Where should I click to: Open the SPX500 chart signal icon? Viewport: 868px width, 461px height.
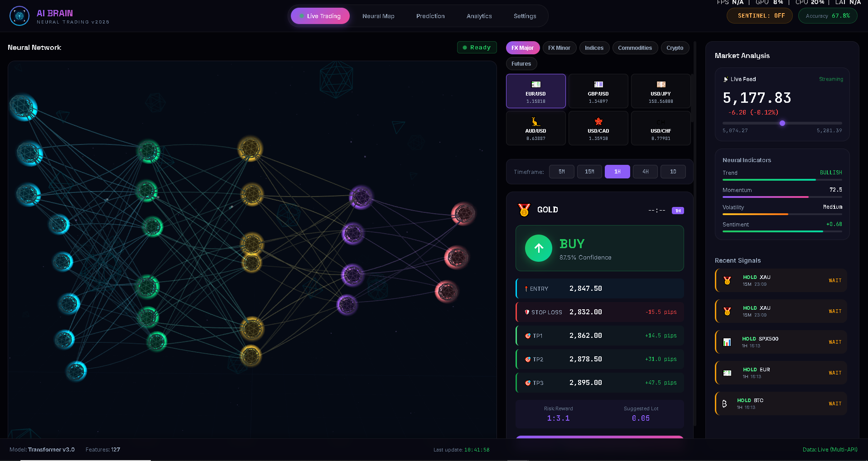pos(727,342)
